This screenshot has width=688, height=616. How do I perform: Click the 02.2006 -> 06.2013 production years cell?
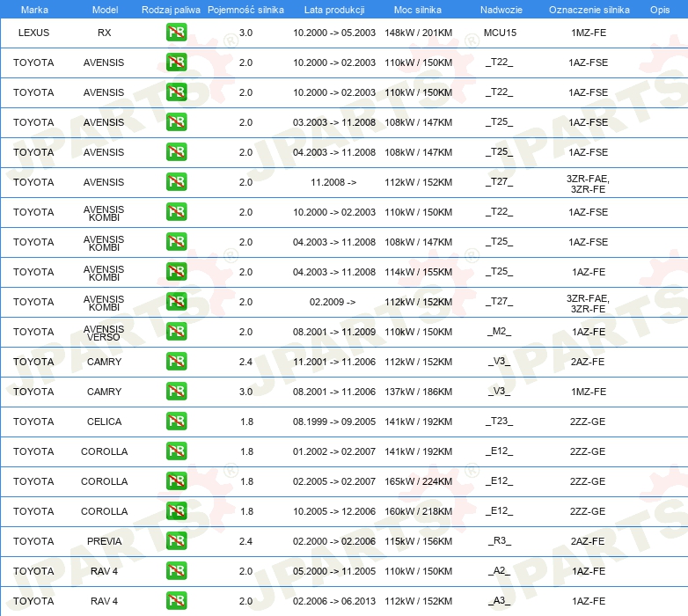334,601
